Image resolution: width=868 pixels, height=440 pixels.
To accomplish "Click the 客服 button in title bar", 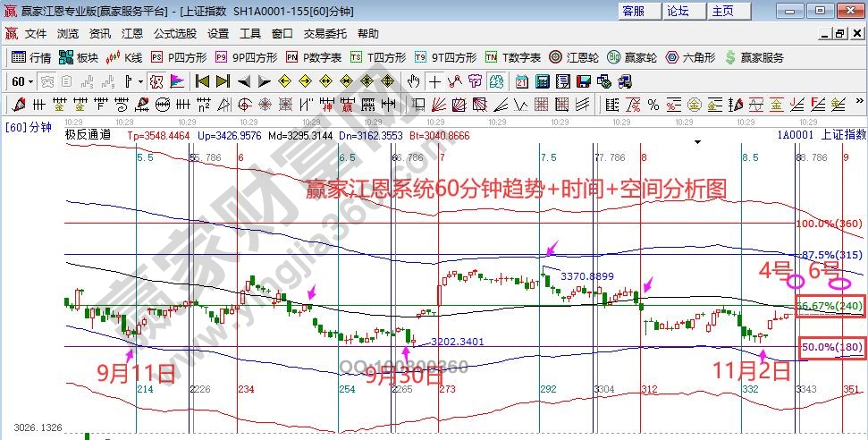I will pos(633,11).
